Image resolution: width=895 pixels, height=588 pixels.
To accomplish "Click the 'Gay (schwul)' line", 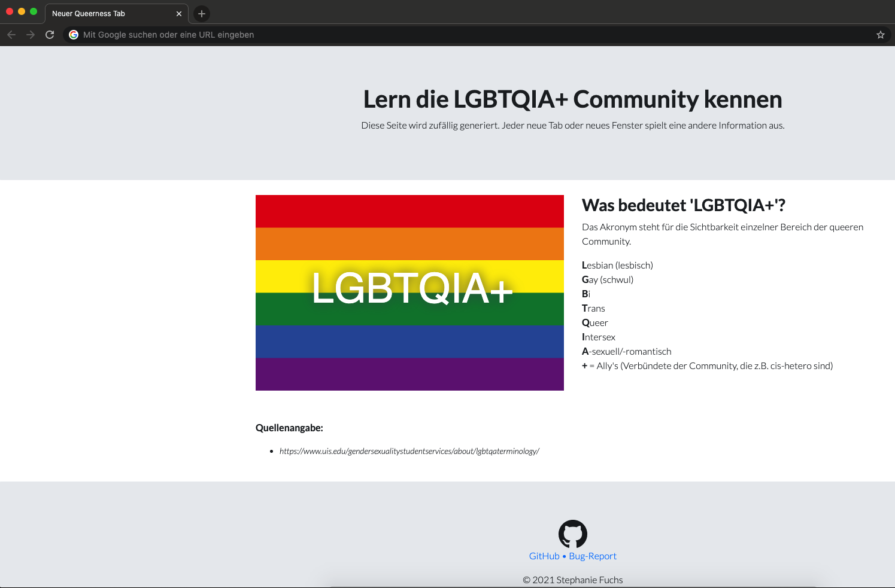I will 608,279.
